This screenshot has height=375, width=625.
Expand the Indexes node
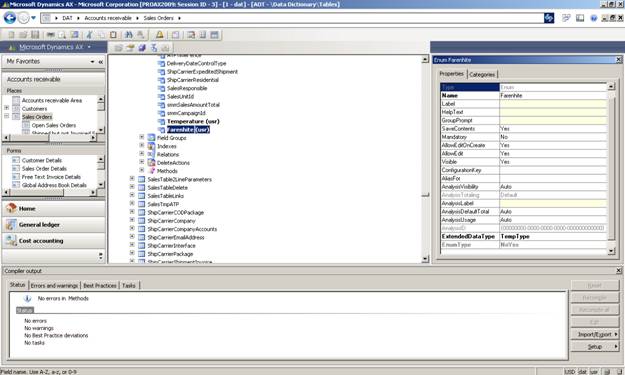(x=142, y=145)
